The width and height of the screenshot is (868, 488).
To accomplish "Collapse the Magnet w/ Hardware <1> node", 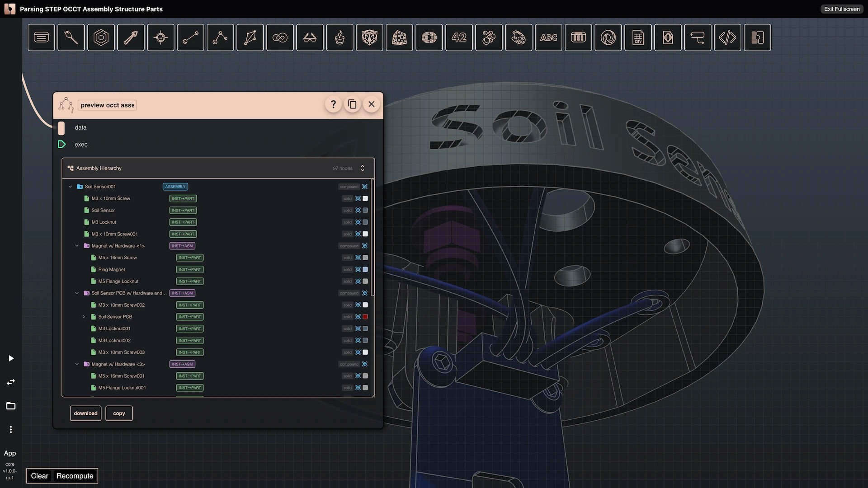I will (x=77, y=246).
